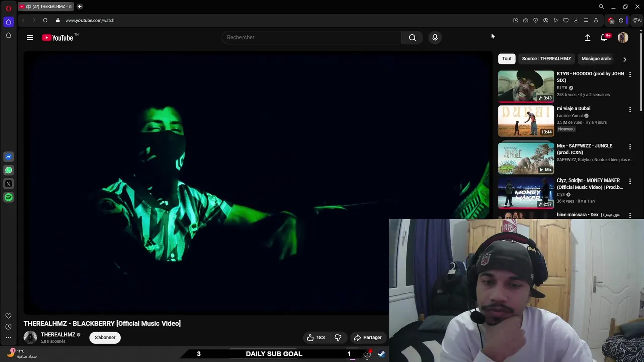Open options menu for mi viaje a Dubai
This screenshot has height=362, width=644.
click(x=630, y=109)
